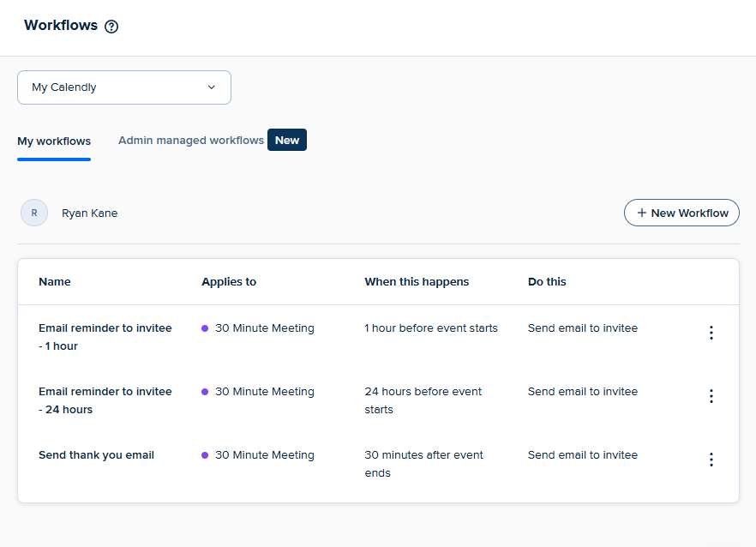Click the '24 hours before event starts' trigger text
This screenshot has width=756, height=547.
click(423, 400)
